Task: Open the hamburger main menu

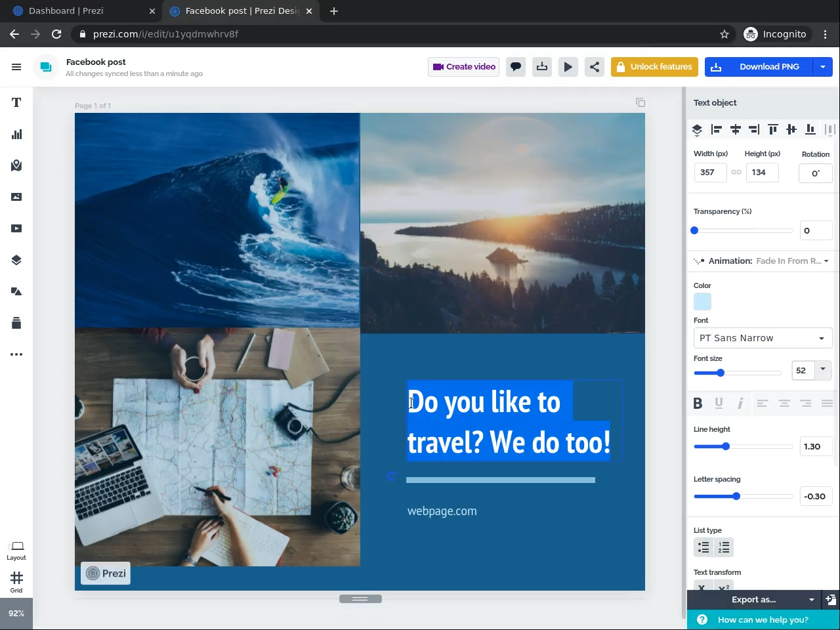Action: (x=16, y=67)
